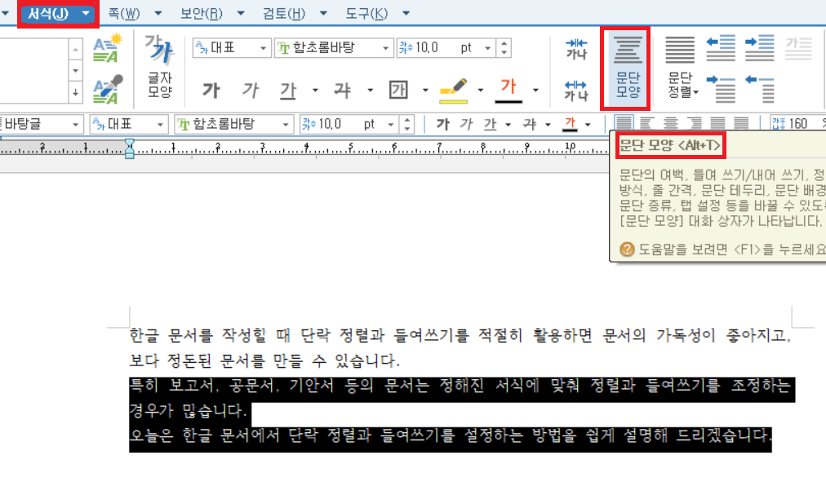Click the add style icon with sun

coord(107,48)
